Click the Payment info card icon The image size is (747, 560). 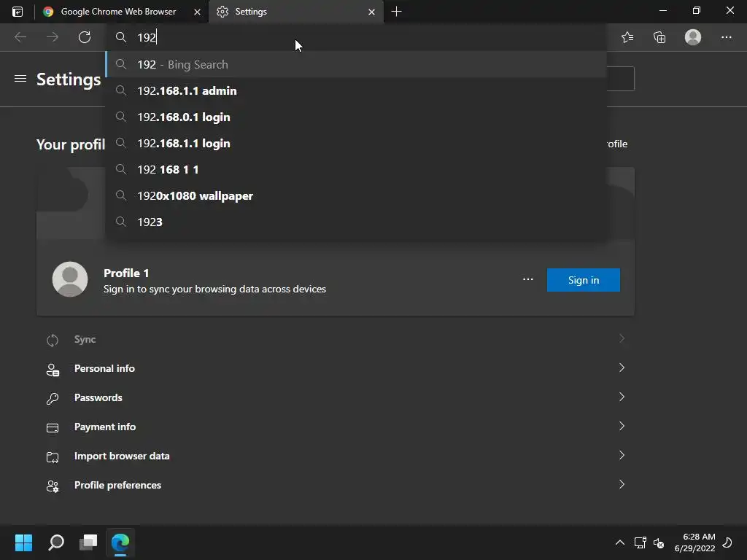tap(53, 428)
